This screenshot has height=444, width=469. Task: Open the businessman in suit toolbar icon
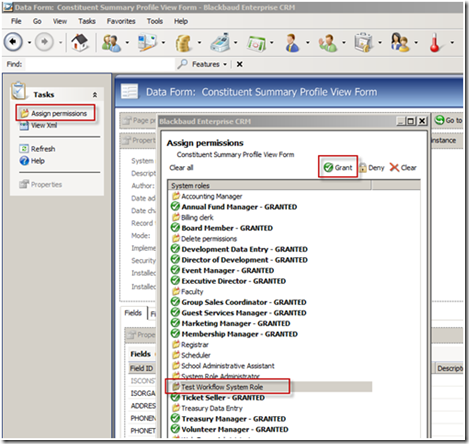(x=292, y=43)
